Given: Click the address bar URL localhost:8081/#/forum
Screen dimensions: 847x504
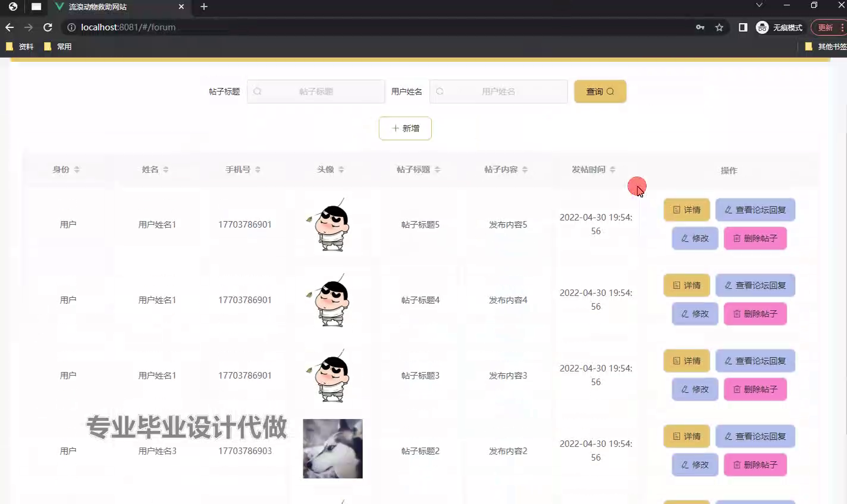Looking at the screenshot, I should tap(128, 27).
